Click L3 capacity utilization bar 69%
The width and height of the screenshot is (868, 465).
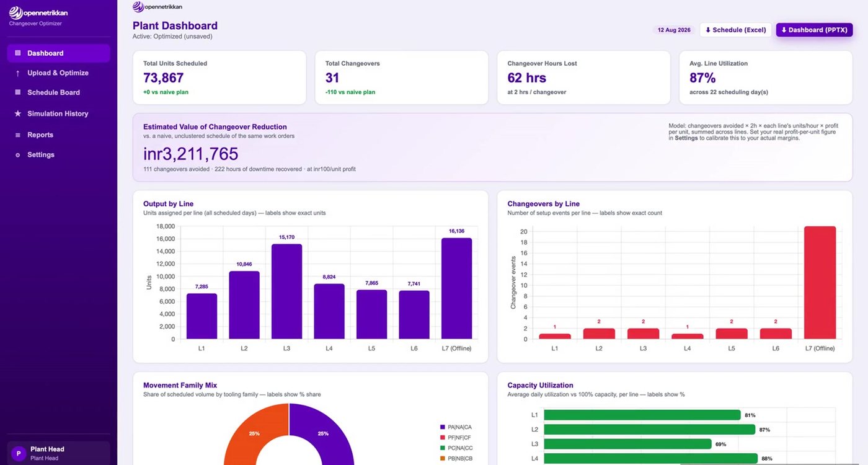coord(629,444)
